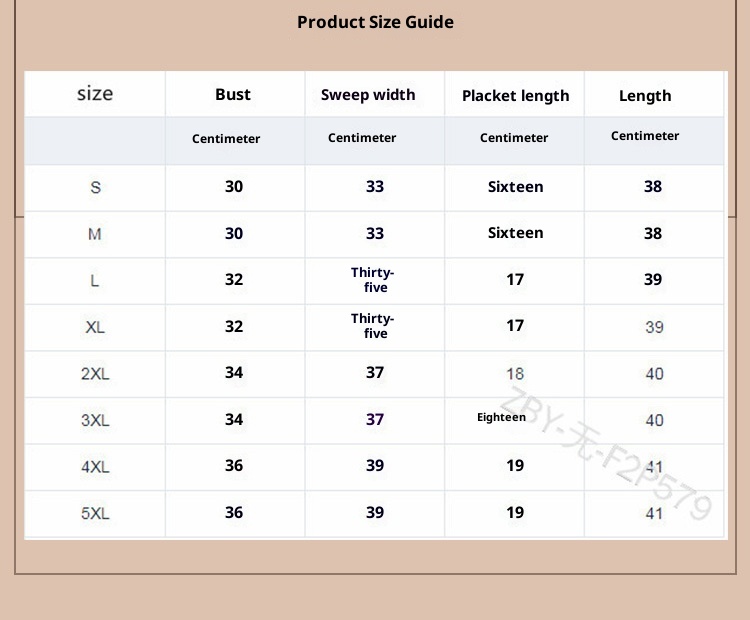This screenshot has width=750, height=620.
Task: Click the S size row label
Action: coord(95,188)
